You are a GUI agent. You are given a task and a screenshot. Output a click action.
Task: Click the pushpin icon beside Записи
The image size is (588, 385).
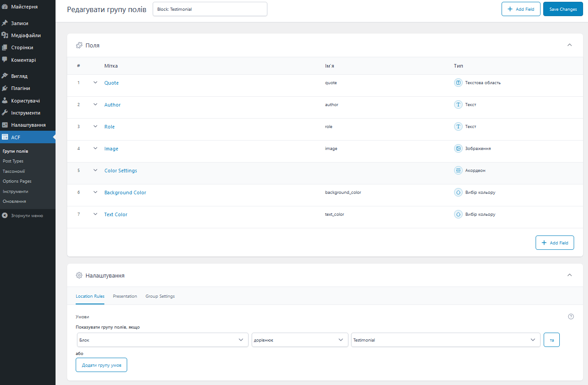tap(5, 23)
